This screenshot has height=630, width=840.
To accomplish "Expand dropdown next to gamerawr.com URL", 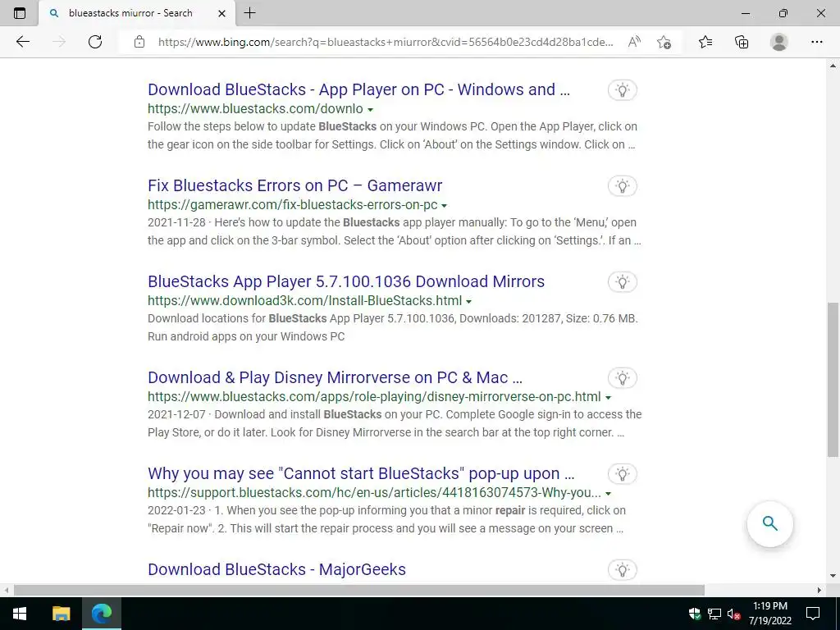I will click(x=444, y=205).
